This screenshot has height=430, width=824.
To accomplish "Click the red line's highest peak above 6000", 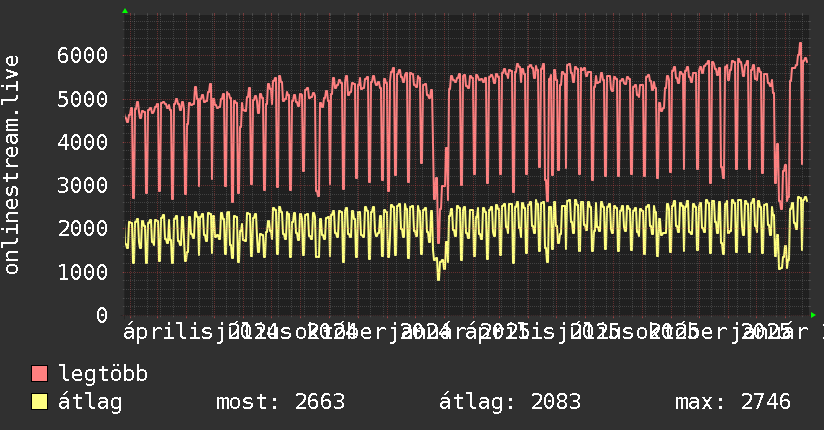I will coord(800,44).
